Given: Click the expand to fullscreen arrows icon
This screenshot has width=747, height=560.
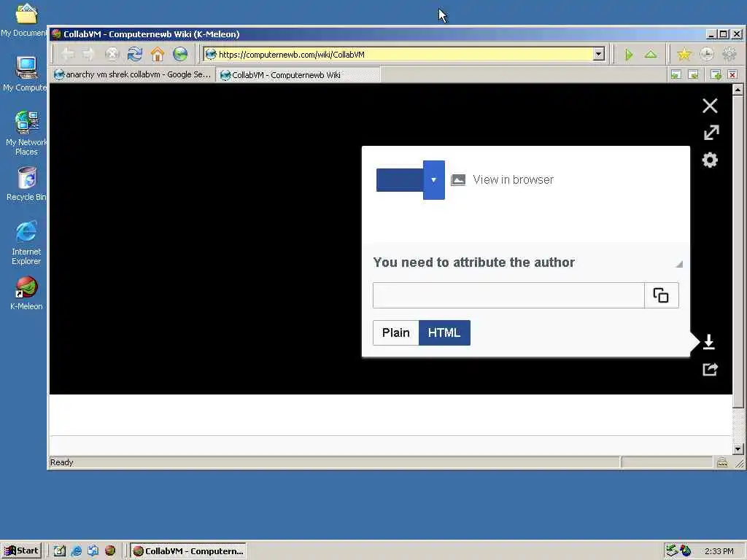Looking at the screenshot, I should (x=711, y=133).
